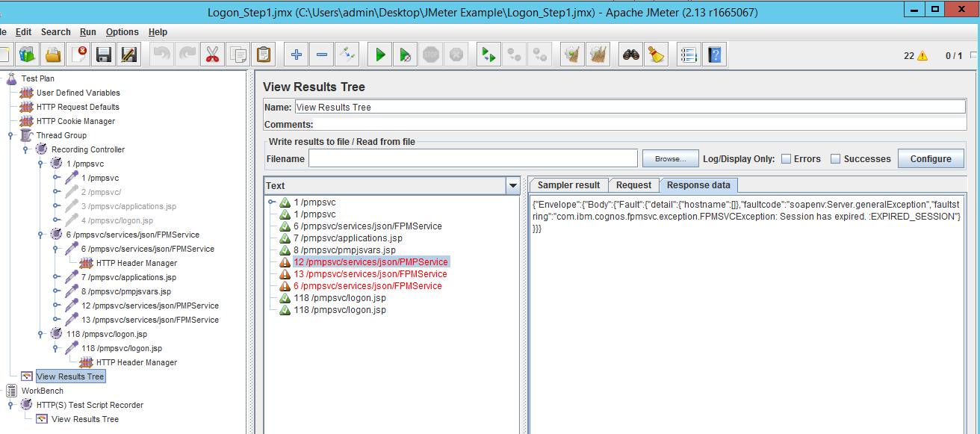Screen dimensions: 980x434
Task: Open the Options menu
Action: [x=122, y=32]
